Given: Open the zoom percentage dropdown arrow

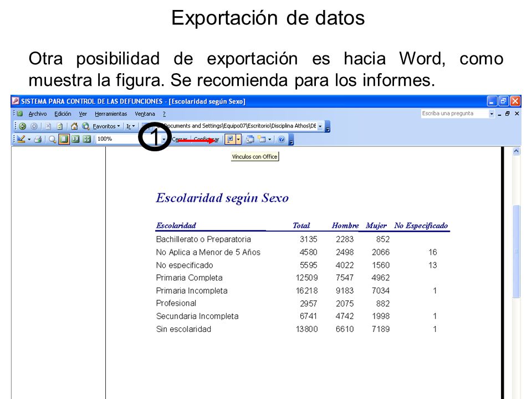Looking at the screenshot, I should click(163, 139).
